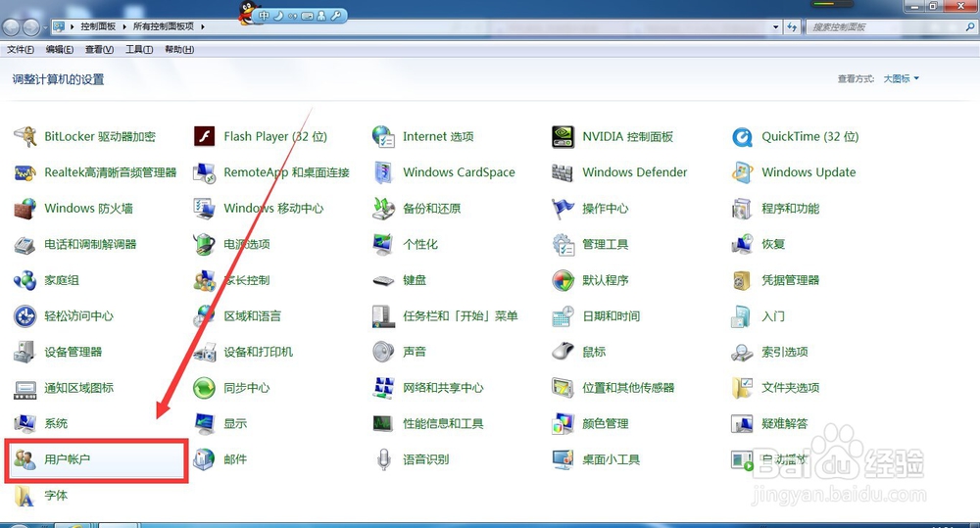
Task: Open the 默认程序 icon
Action: click(x=563, y=280)
